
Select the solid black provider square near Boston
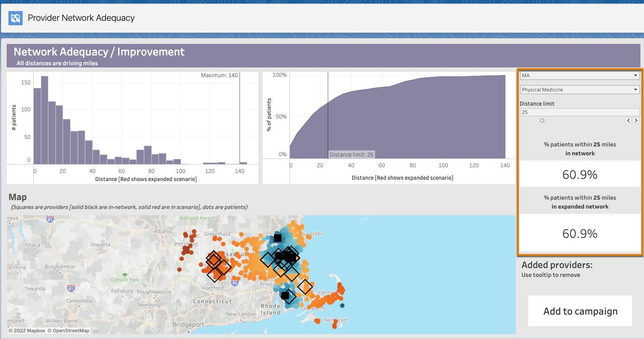tap(278, 238)
